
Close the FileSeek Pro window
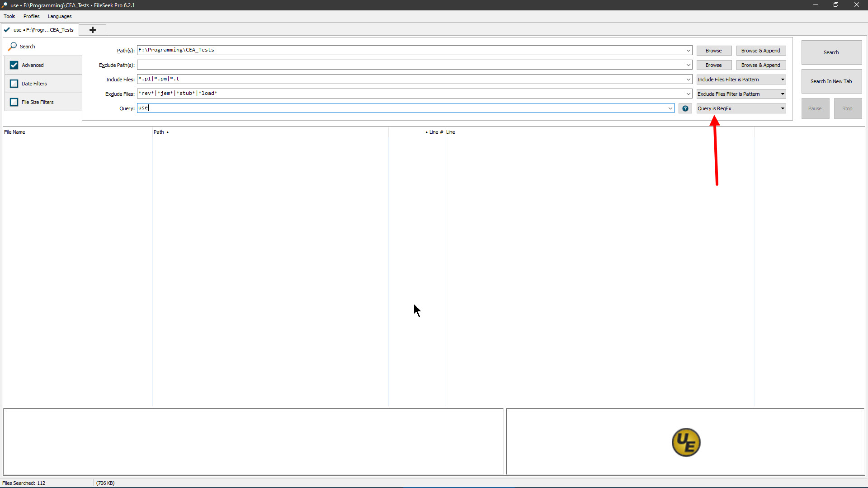[x=857, y=5]
